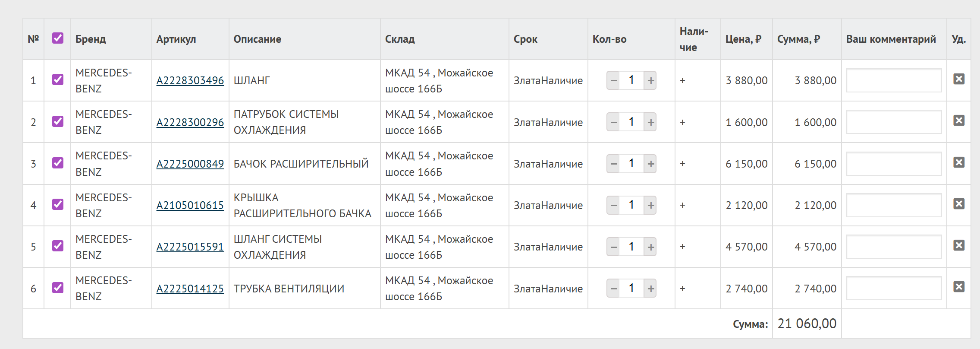980x349 pixels.
Task: Remove row 4 КРЫШКА item
Action: click(x=959, y=204)
